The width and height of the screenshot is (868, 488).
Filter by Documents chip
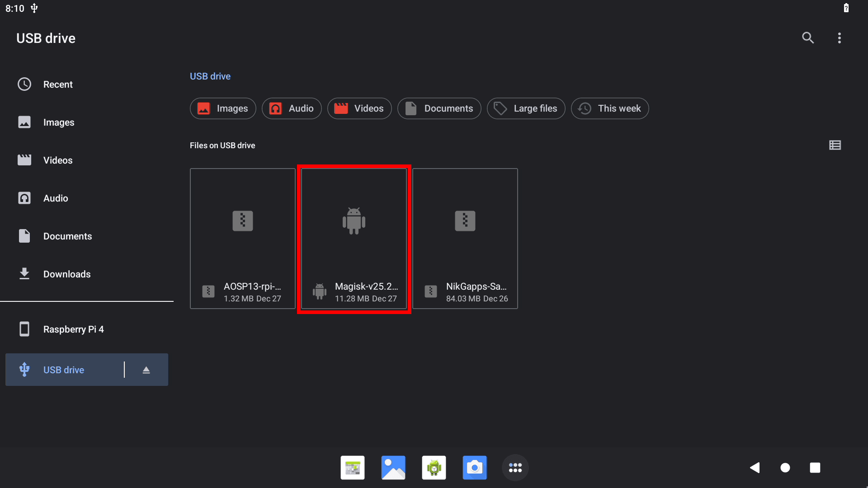coord(439,108)
